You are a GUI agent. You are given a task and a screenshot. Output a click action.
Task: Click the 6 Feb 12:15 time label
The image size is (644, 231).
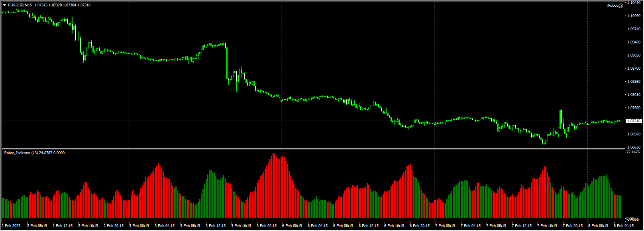(369, 226)
